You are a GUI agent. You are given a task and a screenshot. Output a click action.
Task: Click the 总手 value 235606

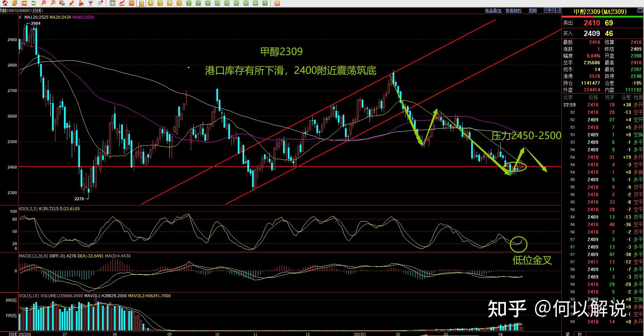coord(591,63)
